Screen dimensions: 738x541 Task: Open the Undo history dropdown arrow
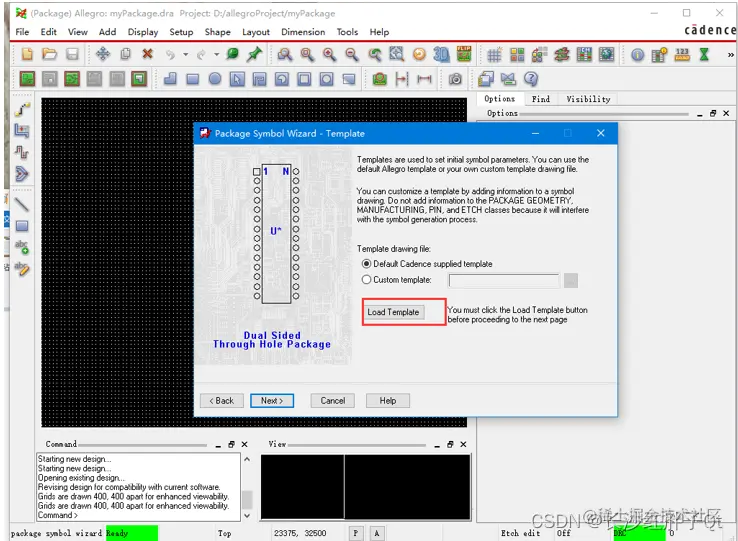click(185, 55)
